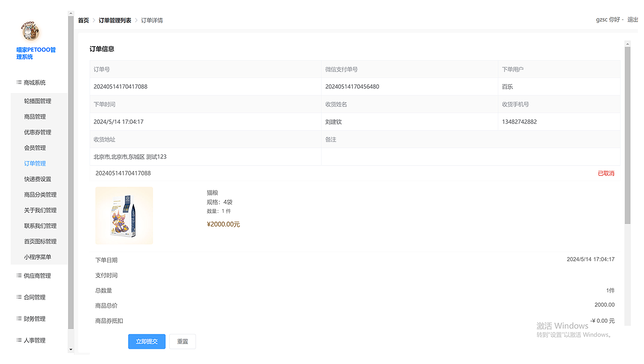Go to 首页 via breadcrumb
The image size is (644, 364).
coord(83,20)
